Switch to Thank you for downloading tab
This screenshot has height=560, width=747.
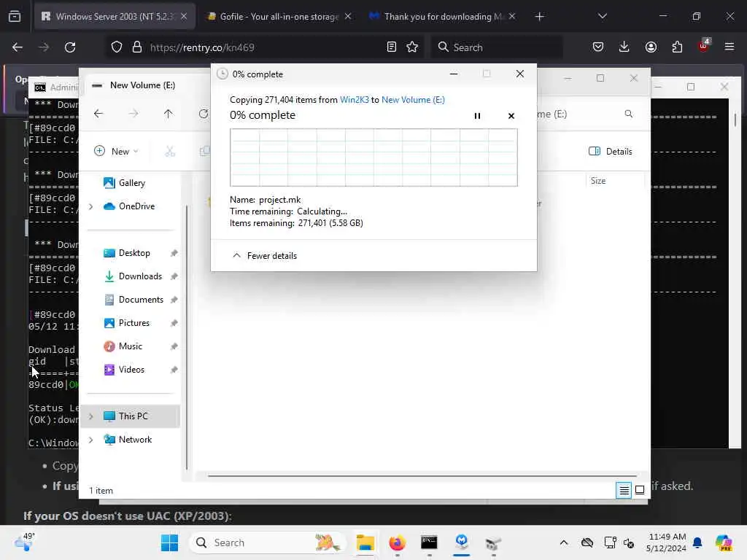[x=443, y=17]
